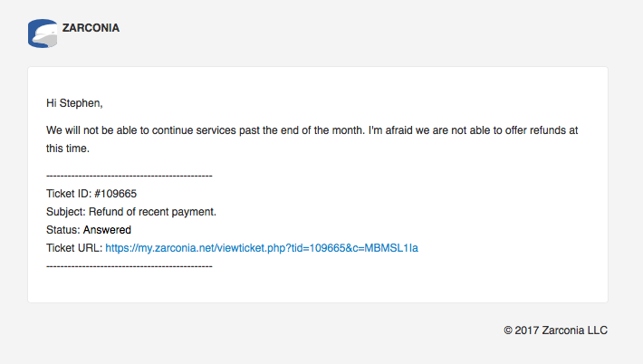Click the "Subject:" label
The image size is (643, 364).
click(65, 212)
